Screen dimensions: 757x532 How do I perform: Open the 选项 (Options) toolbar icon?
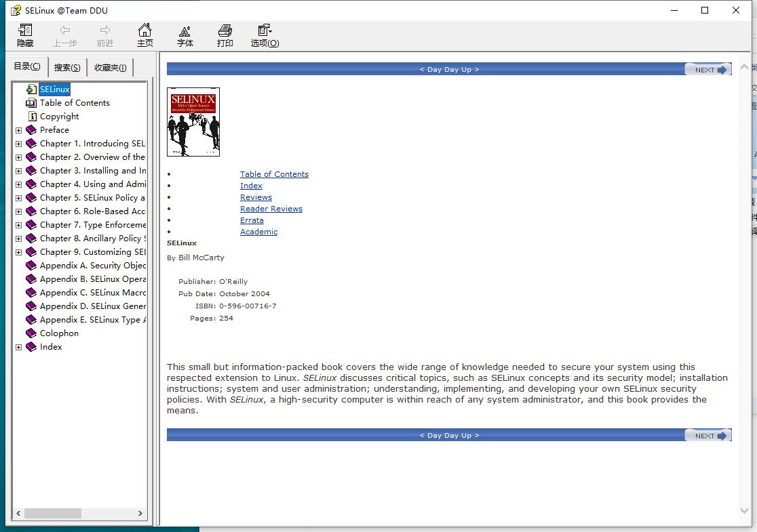264,35
